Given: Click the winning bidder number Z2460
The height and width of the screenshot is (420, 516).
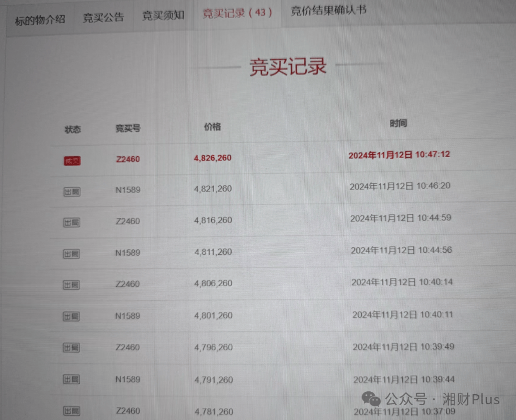Looking at the screenshot, I should [x=127, y=158].
